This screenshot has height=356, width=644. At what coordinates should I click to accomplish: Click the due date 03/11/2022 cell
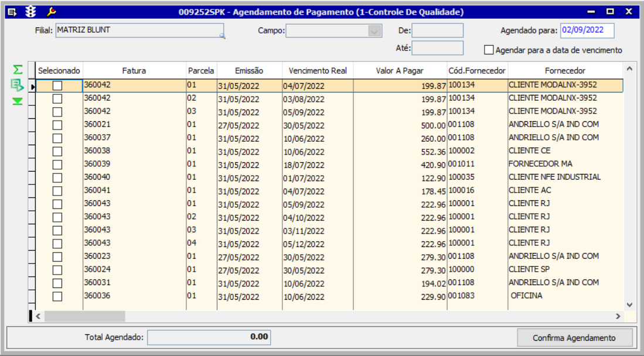tap(318, 230)
